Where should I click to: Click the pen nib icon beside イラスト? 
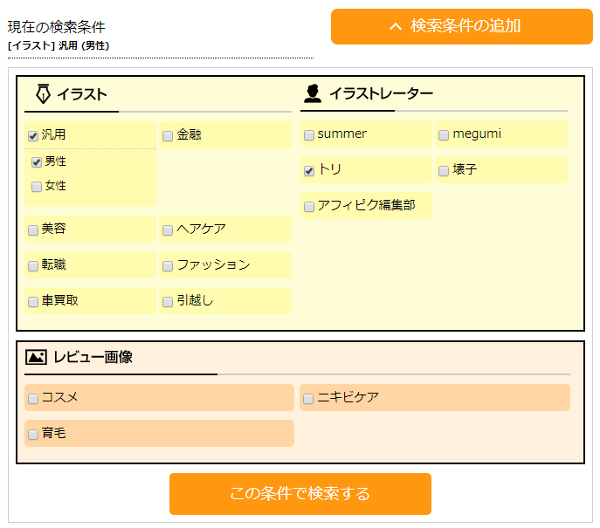pyautogui.click(x=43, y=94)
